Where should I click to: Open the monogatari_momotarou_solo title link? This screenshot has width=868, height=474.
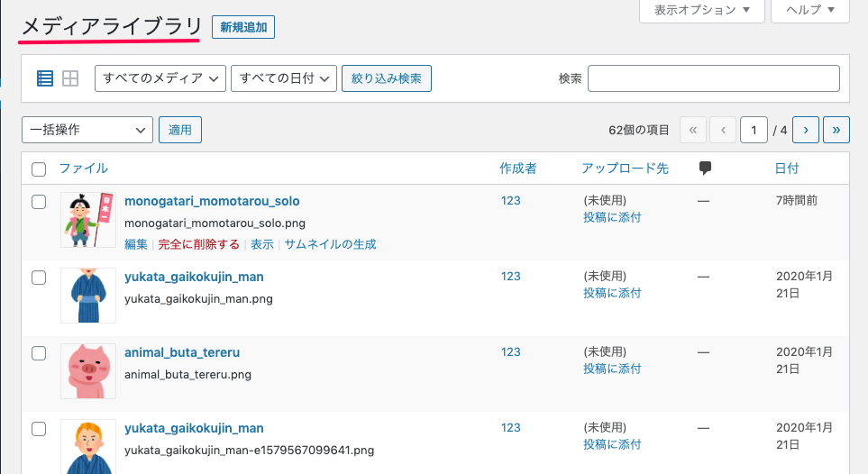pyautogui.click(x=212, y=201)
